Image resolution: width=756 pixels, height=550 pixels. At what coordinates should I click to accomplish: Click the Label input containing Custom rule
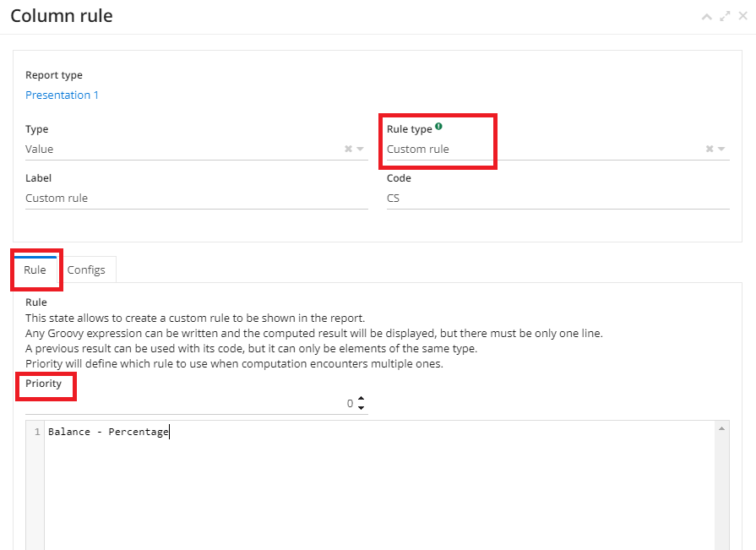(x=196, y=199)
